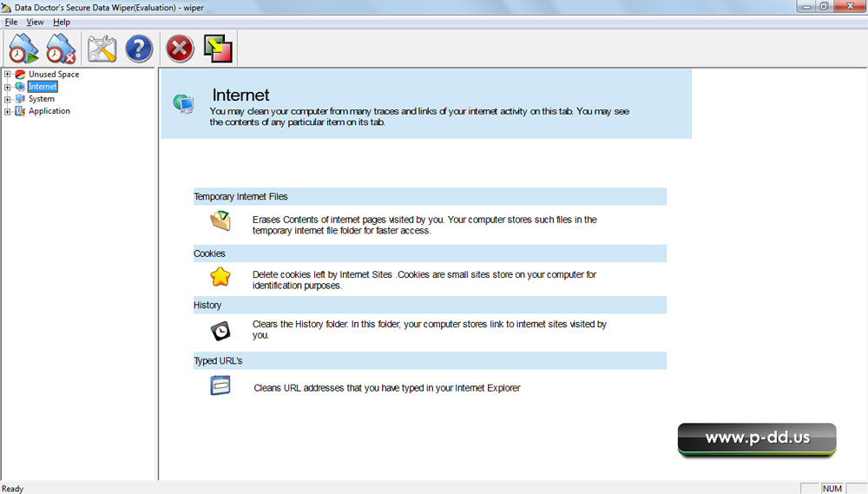This screenshot has height=494, width=868.
Task: Open the View menu
Action: [x=35, y=23]
